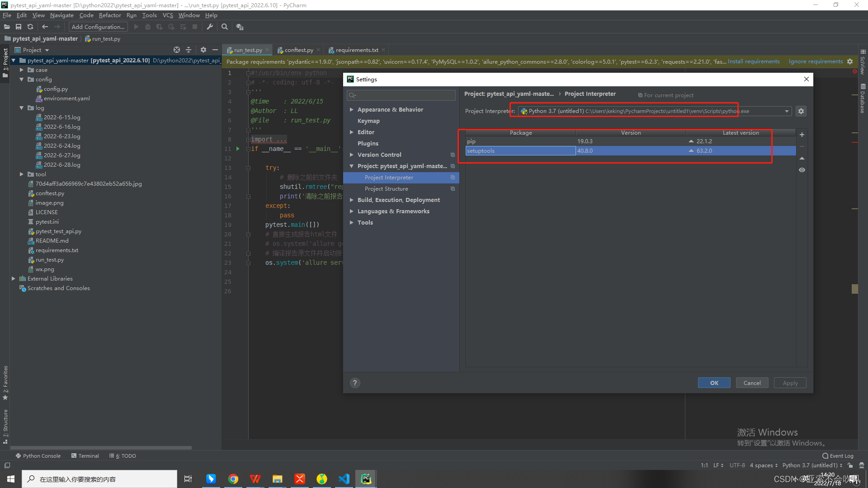This screenshot has height=488, width=868.
Task: Expand the Tools settings section
Action: [x=351, y=223]
